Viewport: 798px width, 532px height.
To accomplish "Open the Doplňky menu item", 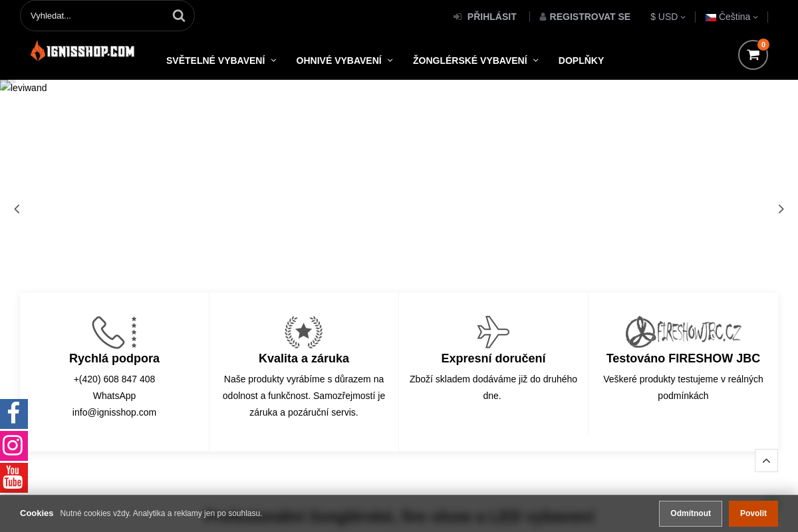I will (581, 61).
